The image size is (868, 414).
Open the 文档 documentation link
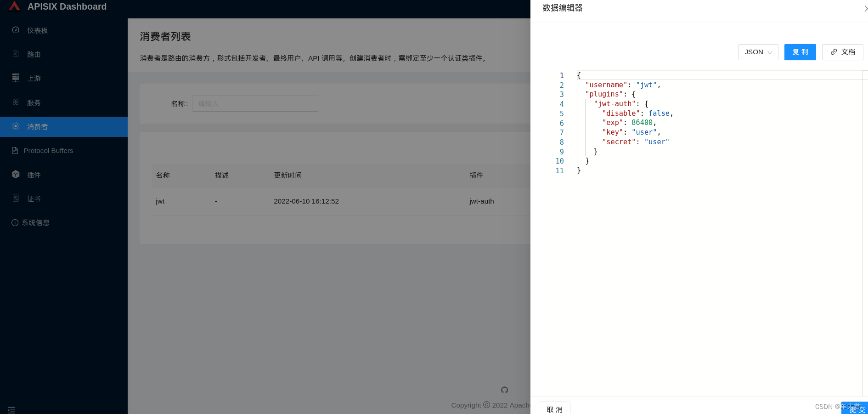(x=842, y=52)
